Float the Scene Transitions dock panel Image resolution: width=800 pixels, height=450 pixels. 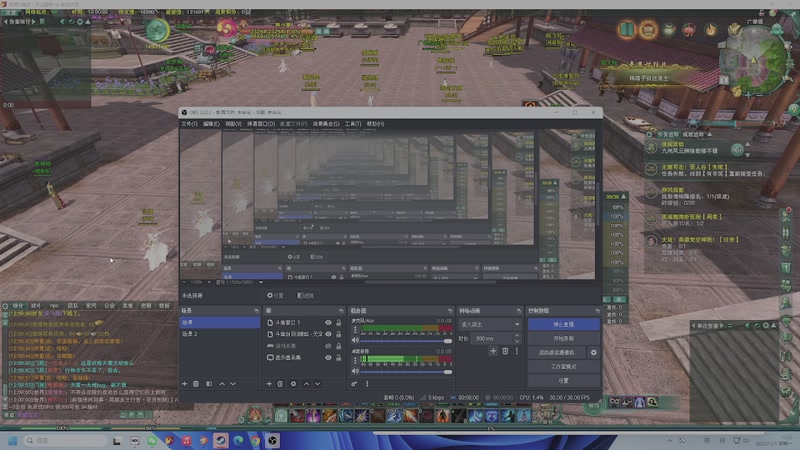[x=519, y=311]
